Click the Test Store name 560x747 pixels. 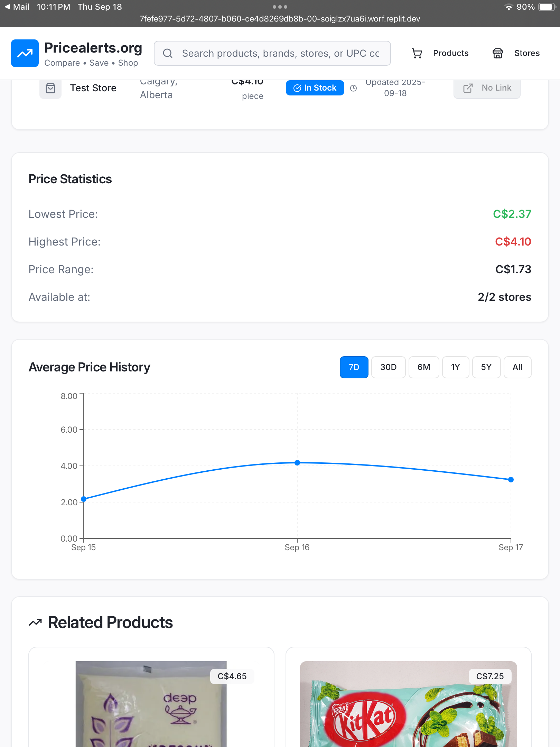pyautogui.click(x=93, y=88)
